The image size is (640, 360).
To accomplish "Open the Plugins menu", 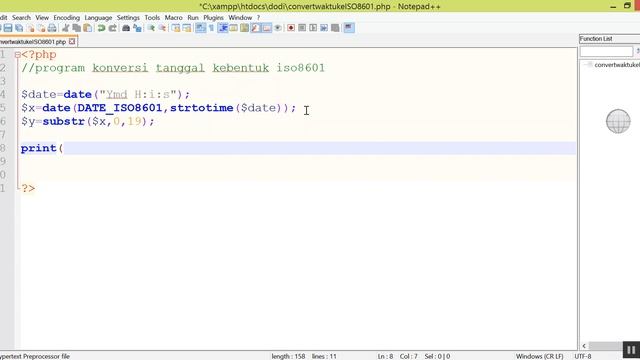I will point(213,18).
